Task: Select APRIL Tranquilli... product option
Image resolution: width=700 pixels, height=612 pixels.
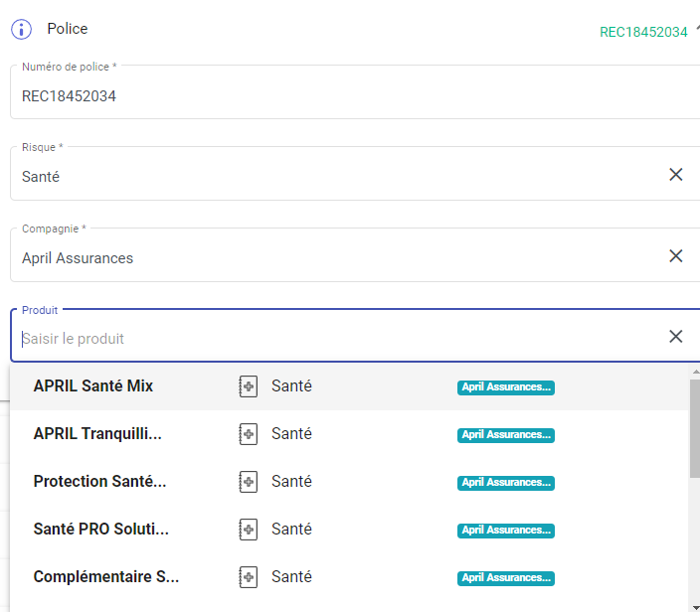Action: [x=349, y=434]
